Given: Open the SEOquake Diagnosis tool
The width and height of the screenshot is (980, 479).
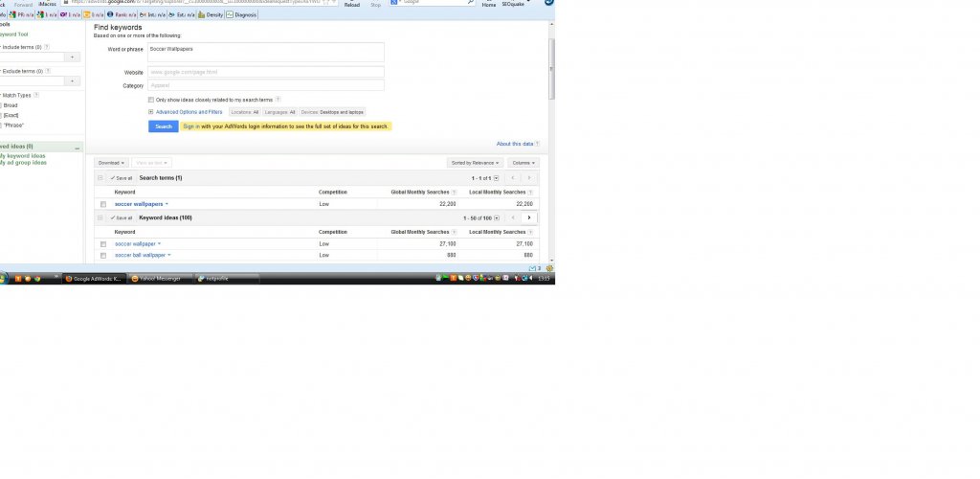Looking at the screenshot, I should pos(241,14).
